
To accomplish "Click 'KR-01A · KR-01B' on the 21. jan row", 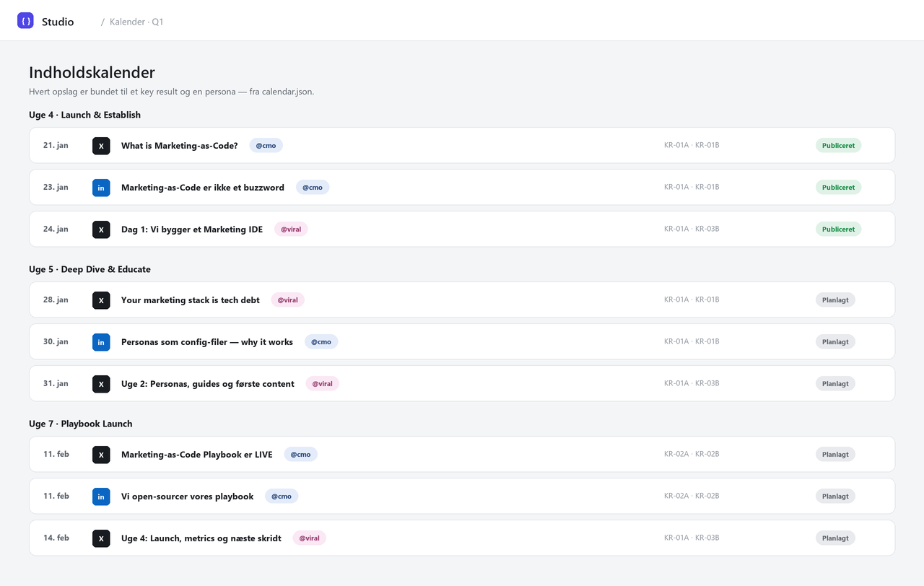I will point(692,146).
